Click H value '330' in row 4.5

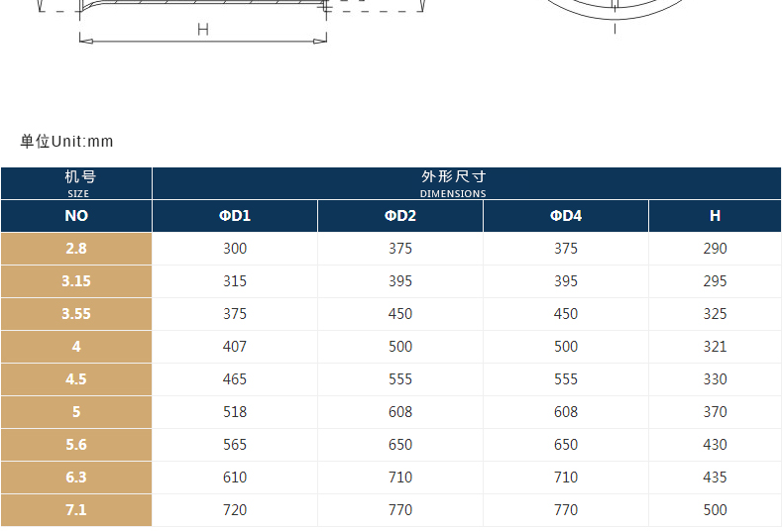click(715, 379)
